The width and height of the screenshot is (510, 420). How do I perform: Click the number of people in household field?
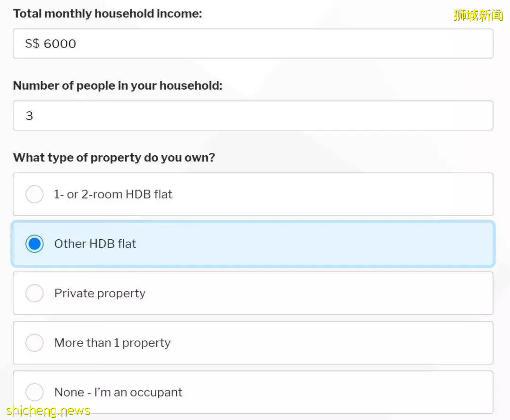coord(253,116)
